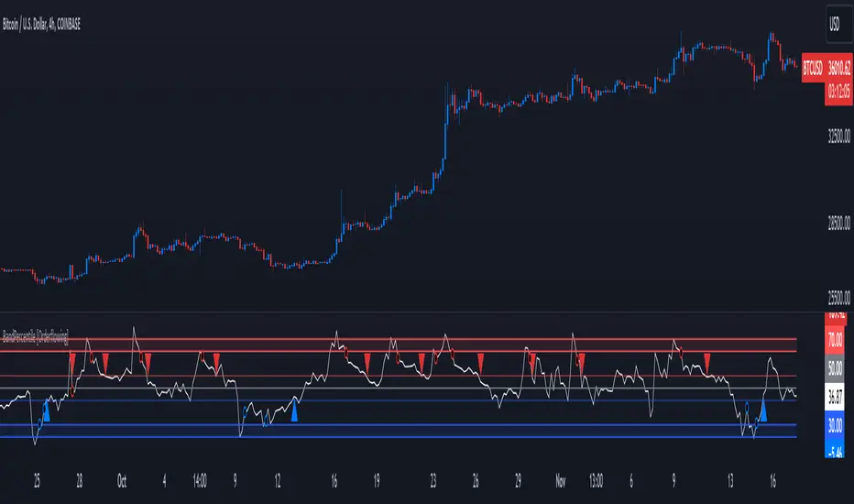Click the blue up-triangle signal above date 25
854x504 pixels.
pos(47,411)
